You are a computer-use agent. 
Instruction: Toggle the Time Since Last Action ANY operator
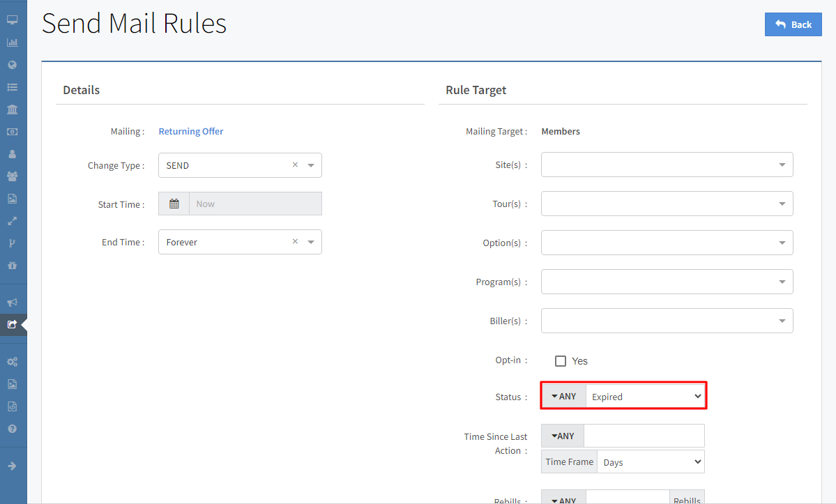(563, 436)
